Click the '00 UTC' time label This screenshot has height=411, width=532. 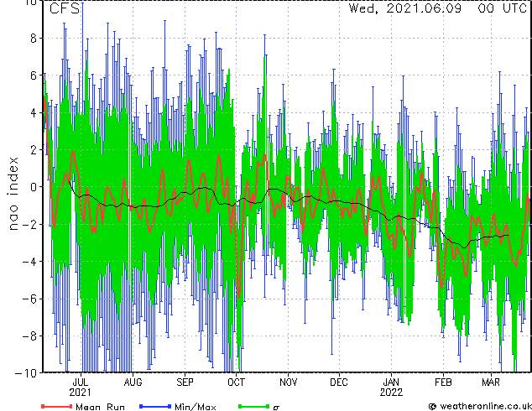point(502,8)
